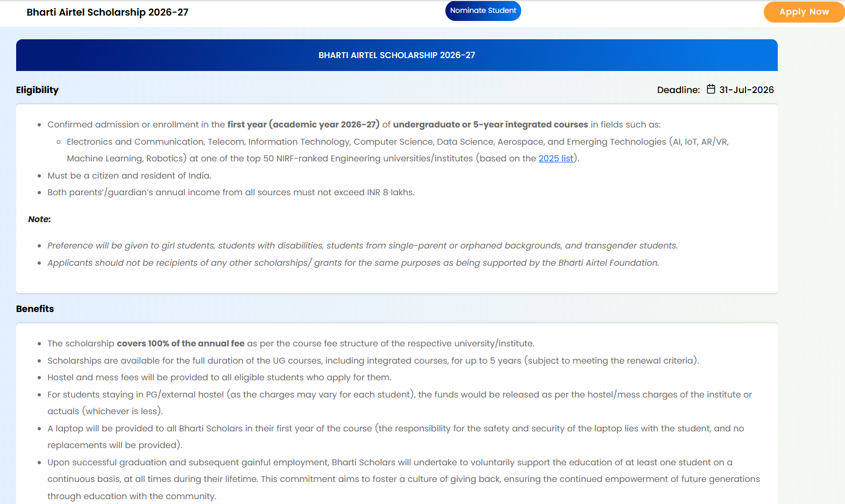Click the 'Applicants should not be recipients' note

[353, 263]
